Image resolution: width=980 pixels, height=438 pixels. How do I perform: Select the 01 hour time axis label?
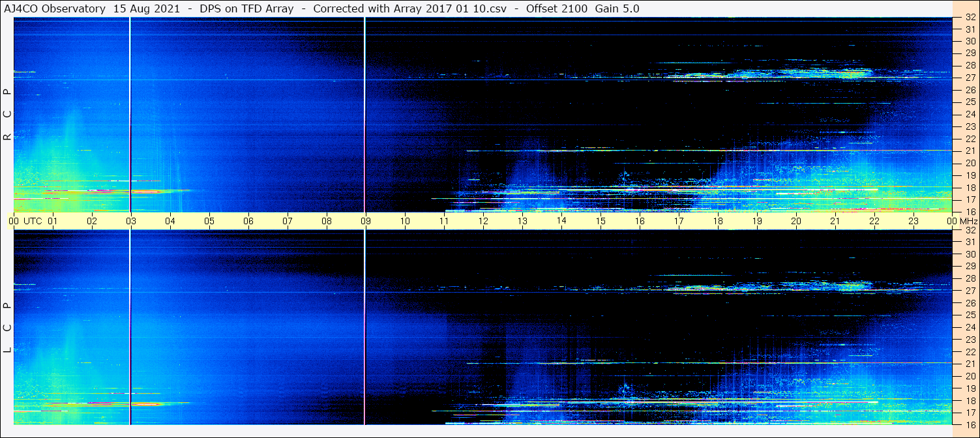tap(52, 221)
